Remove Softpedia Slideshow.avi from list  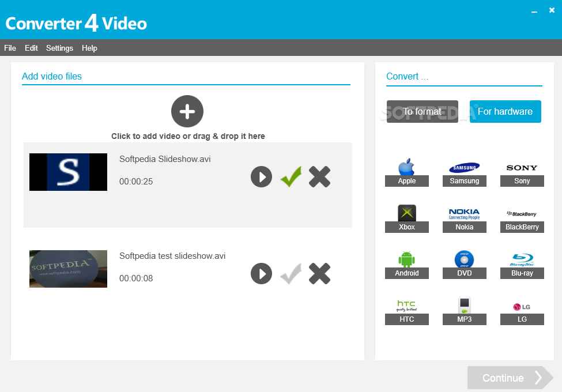click(x=319, y=176)
